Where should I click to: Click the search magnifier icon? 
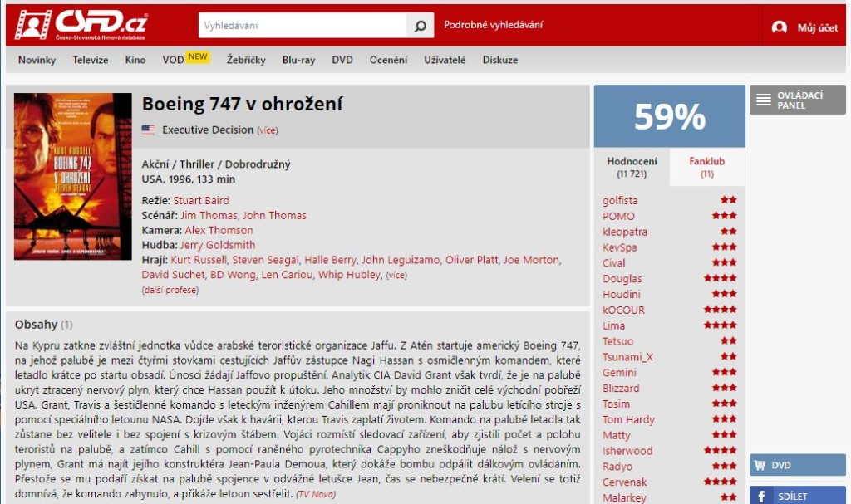[x=420, y=26]
